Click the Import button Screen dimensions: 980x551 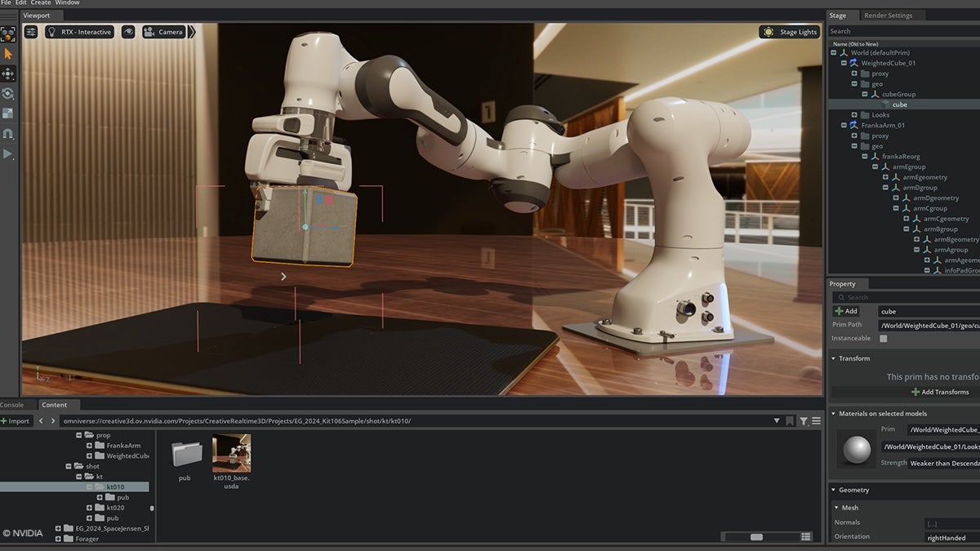[16, 421]
